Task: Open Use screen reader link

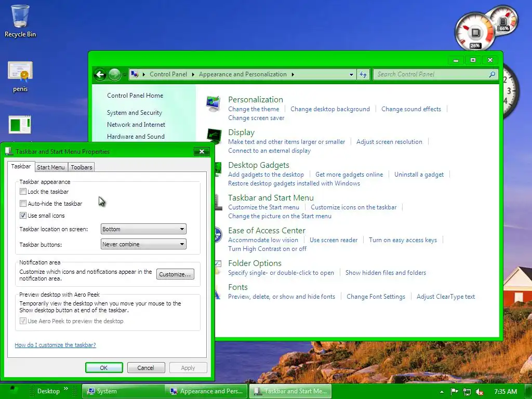Action: coord(334,240)
